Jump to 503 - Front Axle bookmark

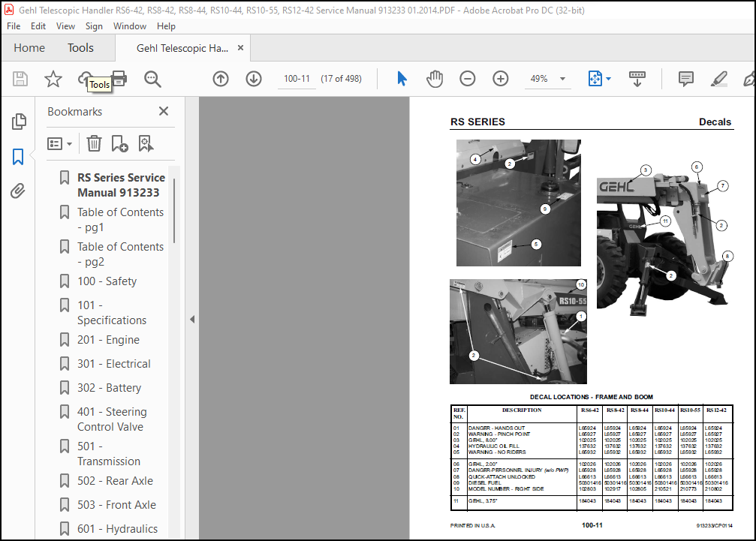pyautogui.click(x=116, y=505)
